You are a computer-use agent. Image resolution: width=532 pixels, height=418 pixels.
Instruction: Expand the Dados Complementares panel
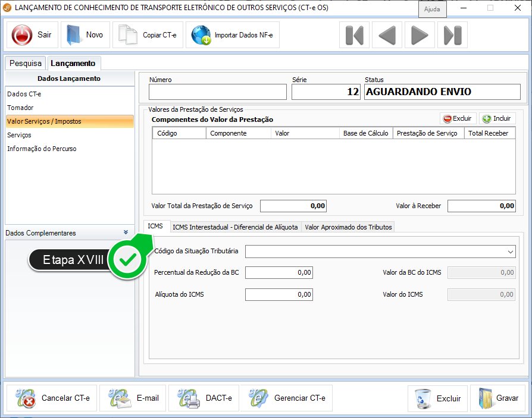(126, 232)
